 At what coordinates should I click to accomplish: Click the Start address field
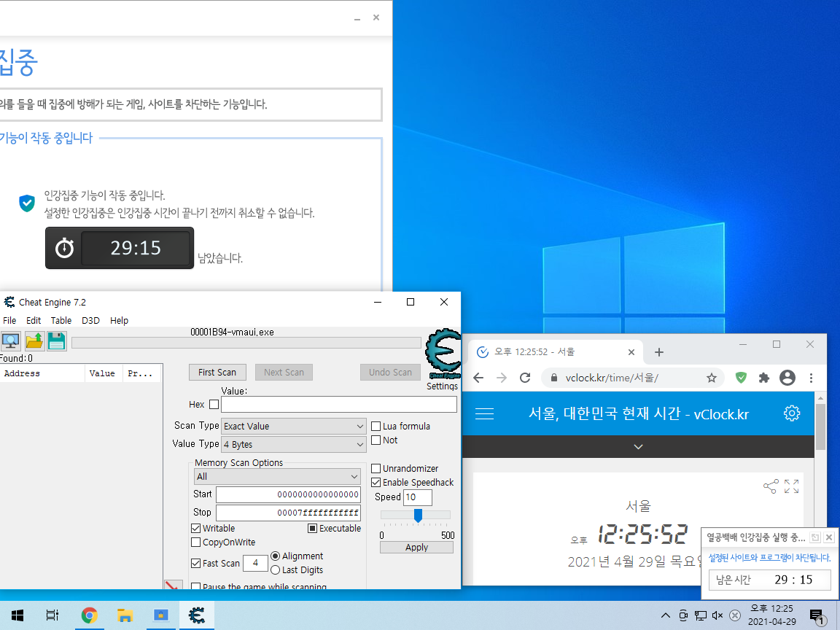click(288, 494)
